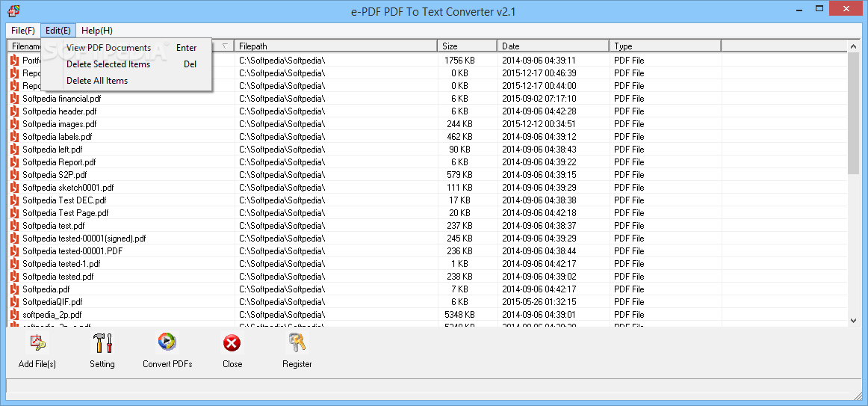Choose Delete Selected Items menu entry
Image resolution: width=868 pixels, height=406 pixels.
tap(126, 64)
